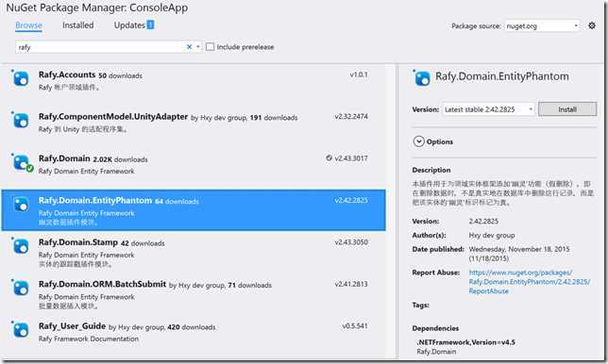
Task: Select Rafy.ComponentModel.UnityAdapter package title
Action: [x=113, y=116]
